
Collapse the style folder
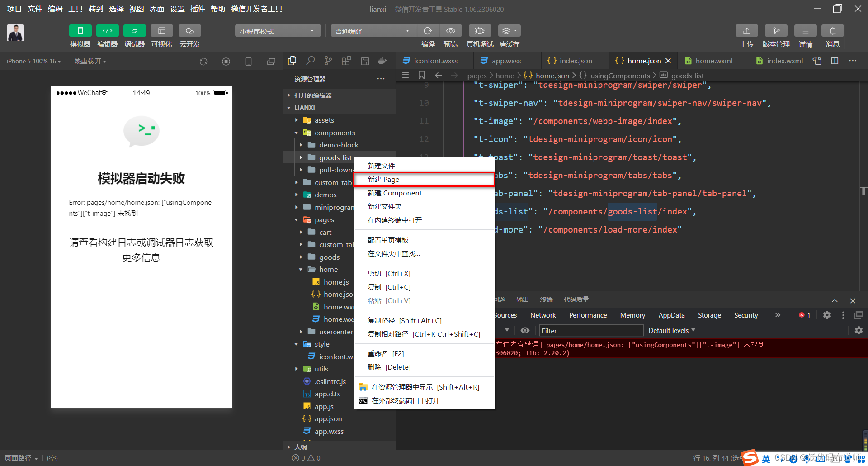[322, 344]
